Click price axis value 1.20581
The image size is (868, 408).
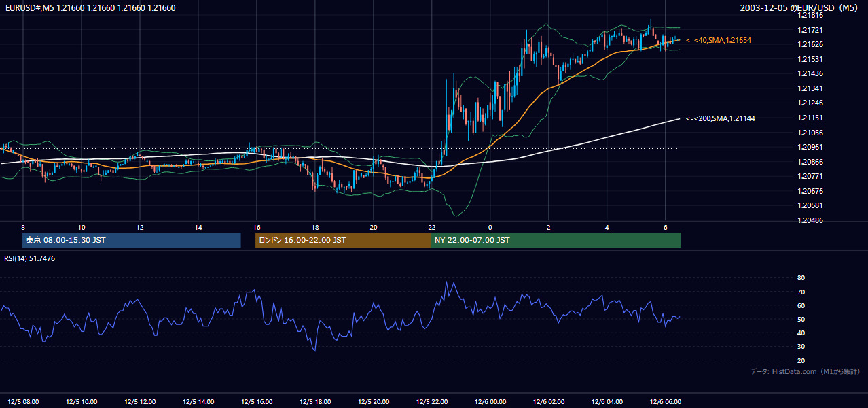pos(810,205)
